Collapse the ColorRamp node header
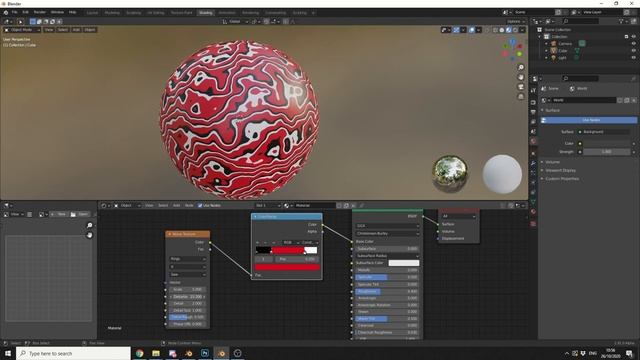The width and height of the screenshot is (640, 360). (x=255, y=217)
